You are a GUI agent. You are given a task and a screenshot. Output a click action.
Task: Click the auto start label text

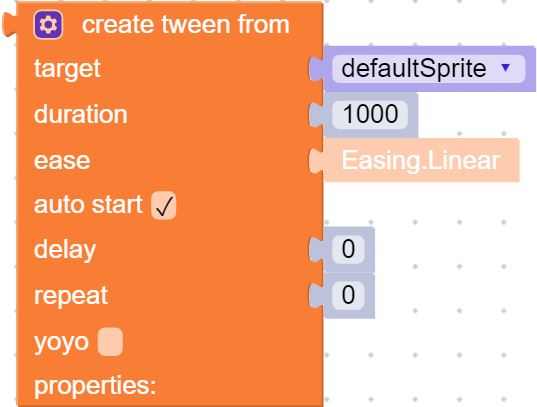tap(88, 205)
